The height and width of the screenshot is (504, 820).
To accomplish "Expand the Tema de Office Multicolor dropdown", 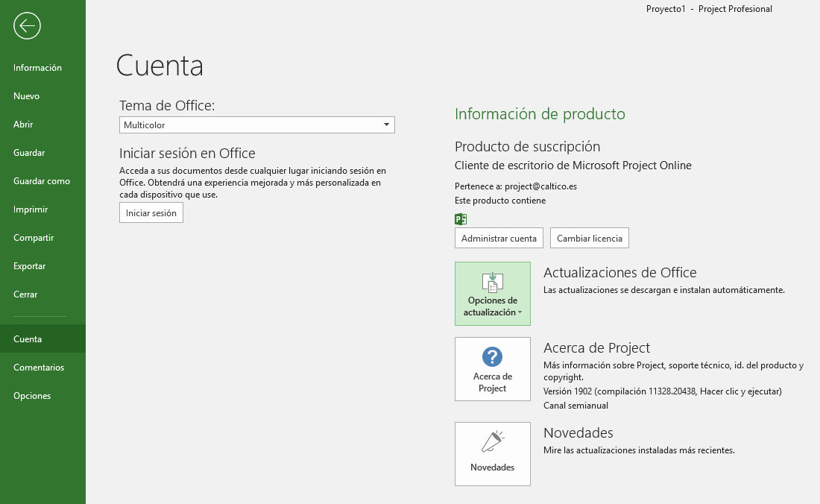I will click(x=256, y=125).
